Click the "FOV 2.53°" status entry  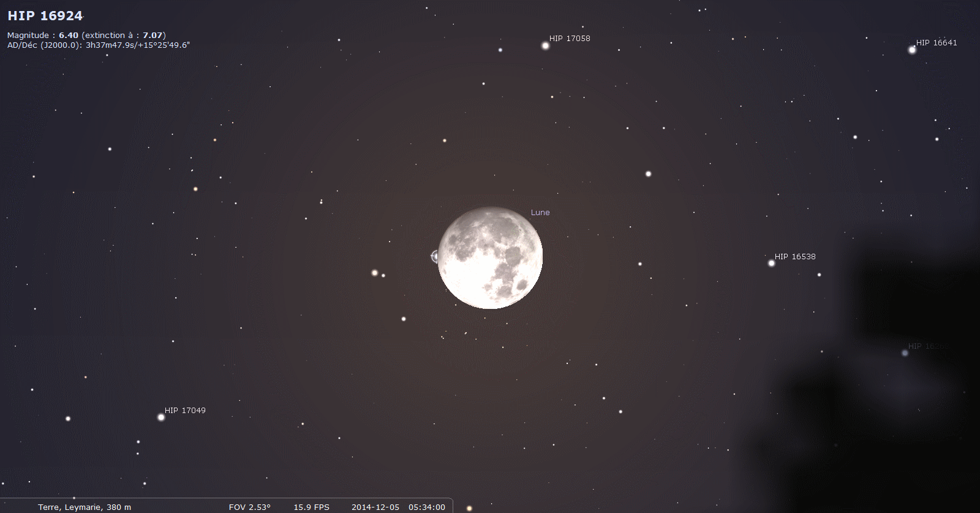click(249, 507)
